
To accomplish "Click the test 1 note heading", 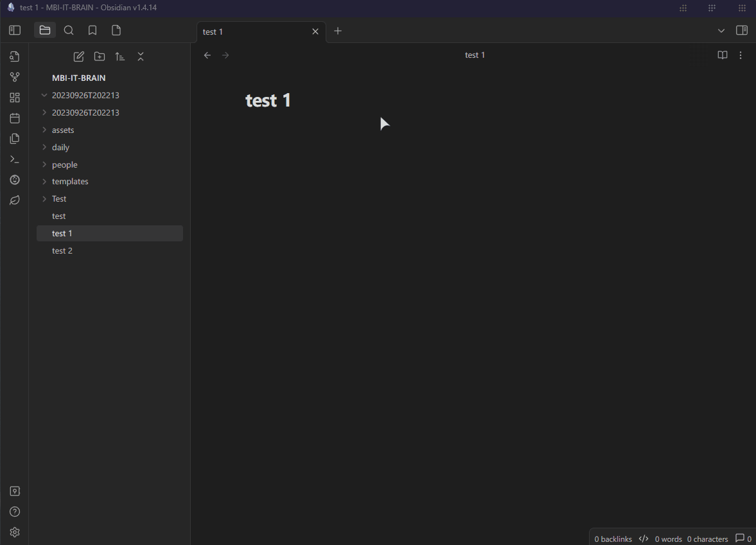I will click(268, 100).
